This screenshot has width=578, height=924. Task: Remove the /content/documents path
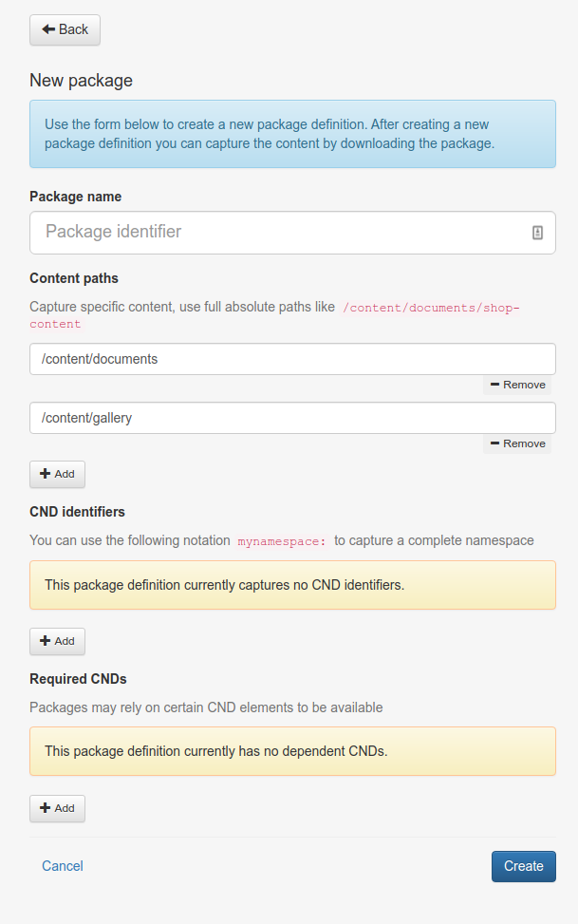(517, 386)
